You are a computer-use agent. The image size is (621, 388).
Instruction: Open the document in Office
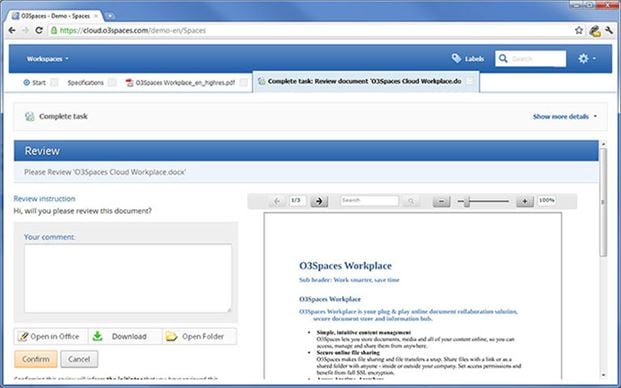[51, 337]
